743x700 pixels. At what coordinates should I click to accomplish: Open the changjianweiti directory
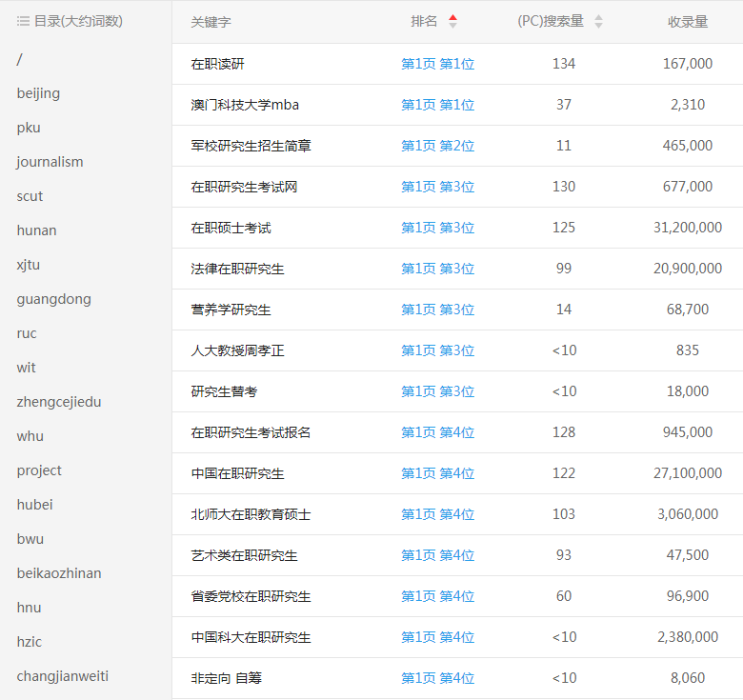62,676
